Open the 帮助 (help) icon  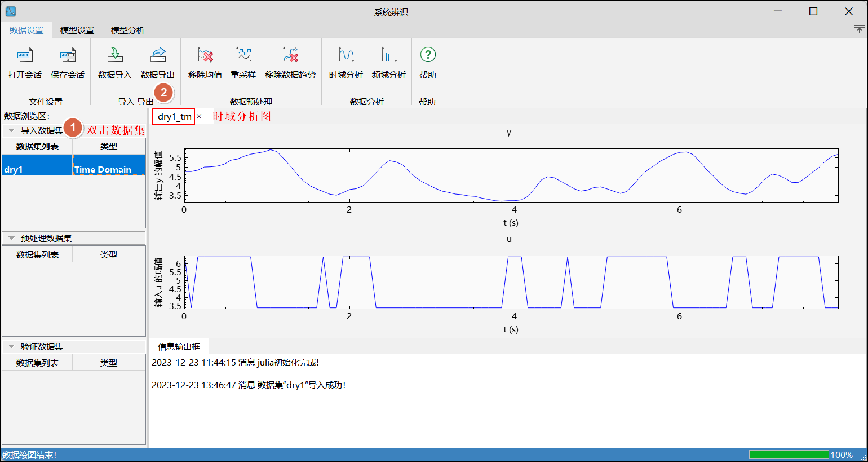click(428, 55)
